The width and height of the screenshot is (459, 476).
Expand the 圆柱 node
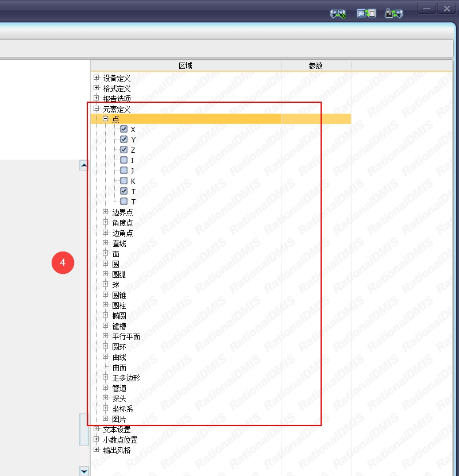tap(105, 304)
